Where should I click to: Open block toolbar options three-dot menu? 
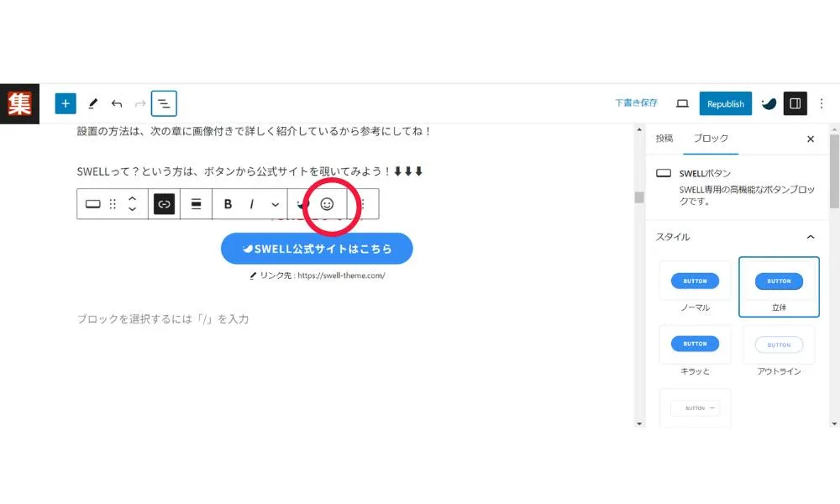[x=363, y=204]
